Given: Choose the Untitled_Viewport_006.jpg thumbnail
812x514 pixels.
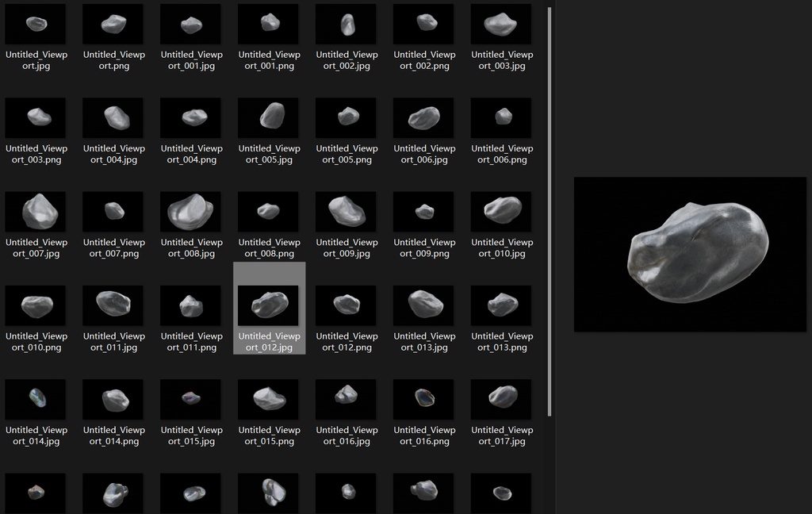Looking at the screenshot, I should [423, 117].
